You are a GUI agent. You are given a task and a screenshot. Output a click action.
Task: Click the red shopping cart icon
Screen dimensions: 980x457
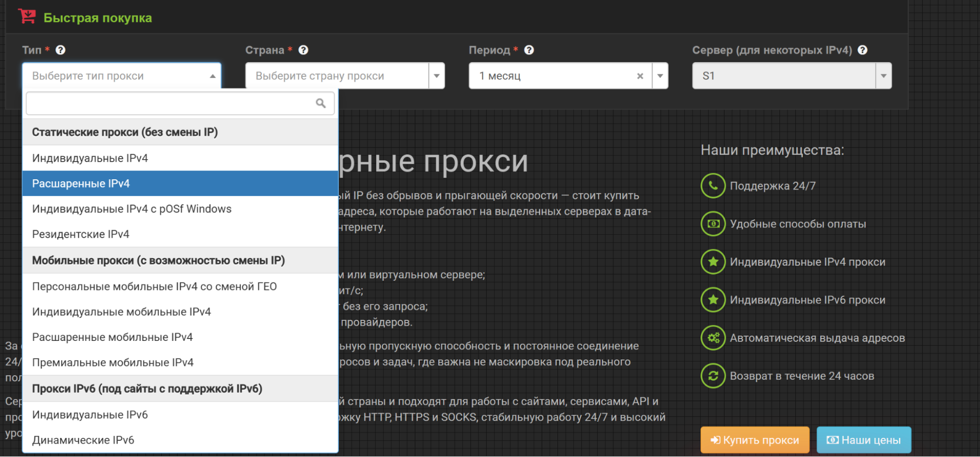pyautogui.click(x=27, y=17)
